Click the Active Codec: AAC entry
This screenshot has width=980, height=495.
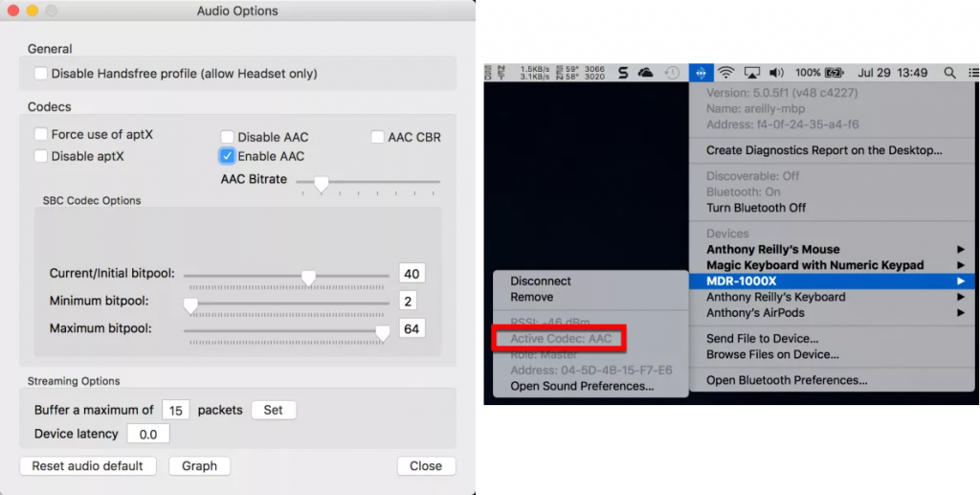(x=561, y=339)
